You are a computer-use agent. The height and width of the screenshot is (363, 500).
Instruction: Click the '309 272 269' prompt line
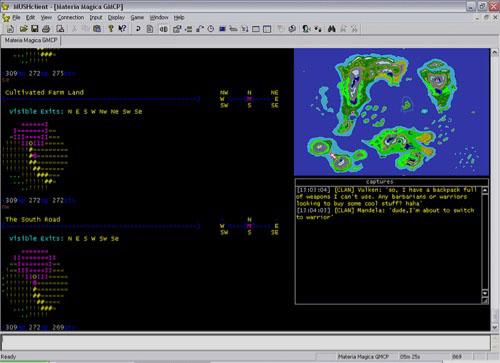pyautogui.click(x=40, y=327)
